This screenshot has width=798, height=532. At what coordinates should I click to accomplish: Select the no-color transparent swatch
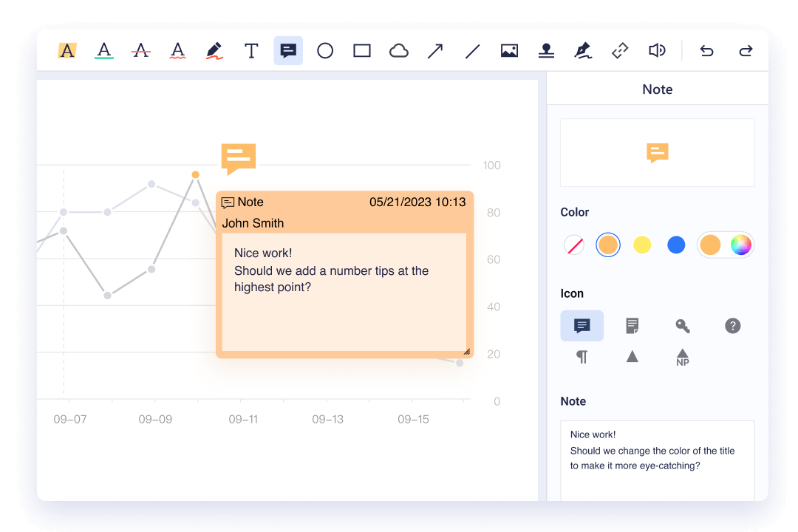(574, 245)
